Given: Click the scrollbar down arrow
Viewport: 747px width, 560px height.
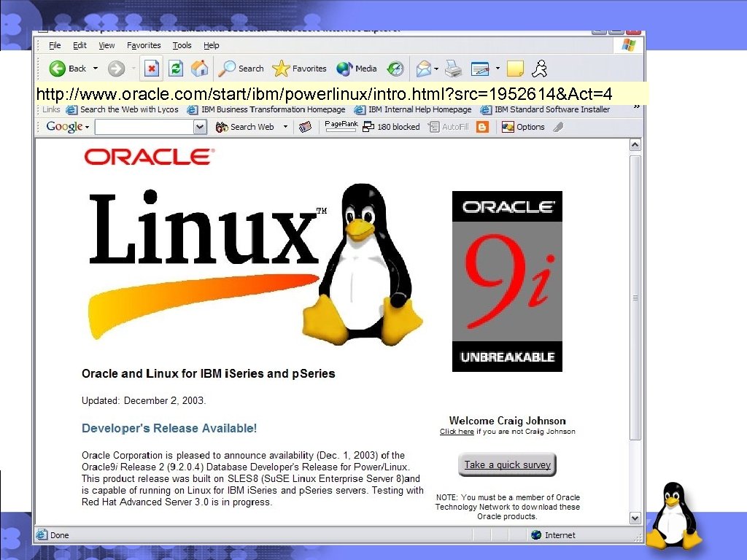Looking at the screenshot, I should (635, 518).
